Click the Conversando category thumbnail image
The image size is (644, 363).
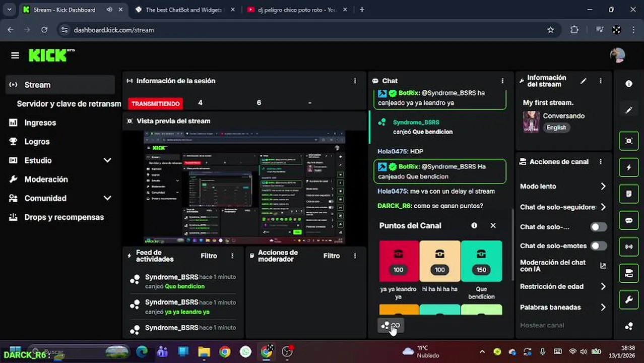coord(531,122)
